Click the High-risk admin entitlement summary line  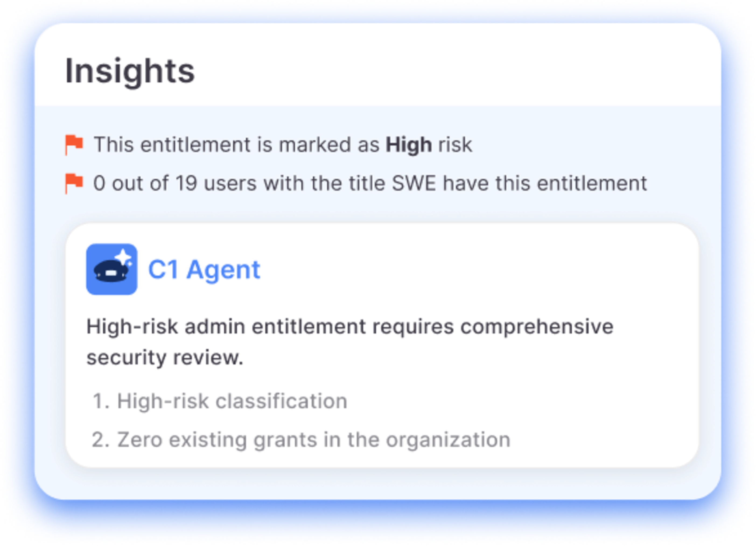349,326
